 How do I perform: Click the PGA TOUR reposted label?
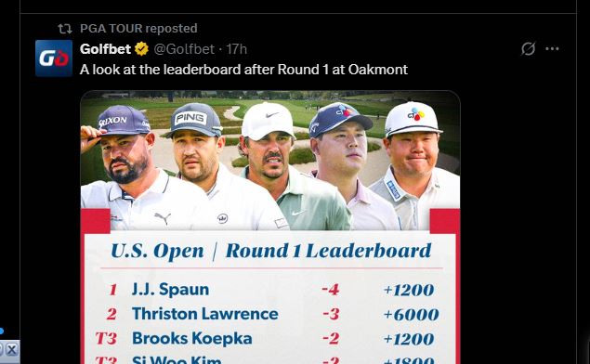(x=138, y=29)
